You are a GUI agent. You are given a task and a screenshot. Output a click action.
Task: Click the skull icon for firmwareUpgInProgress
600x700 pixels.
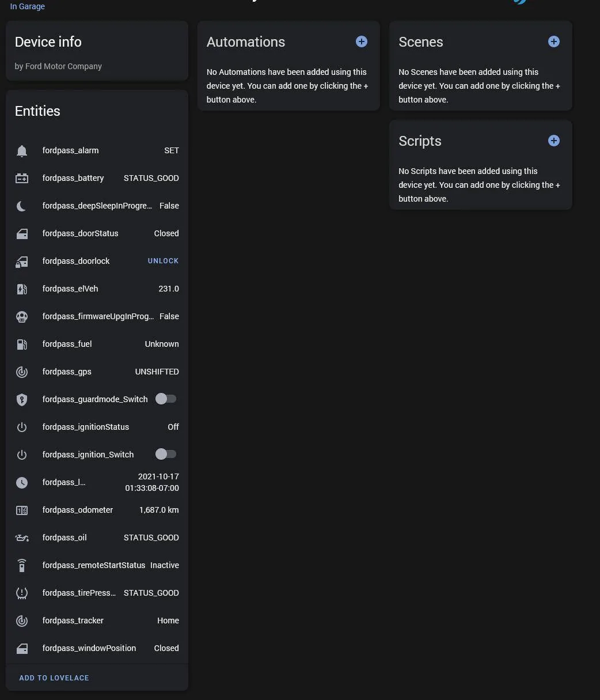point(22,316)
